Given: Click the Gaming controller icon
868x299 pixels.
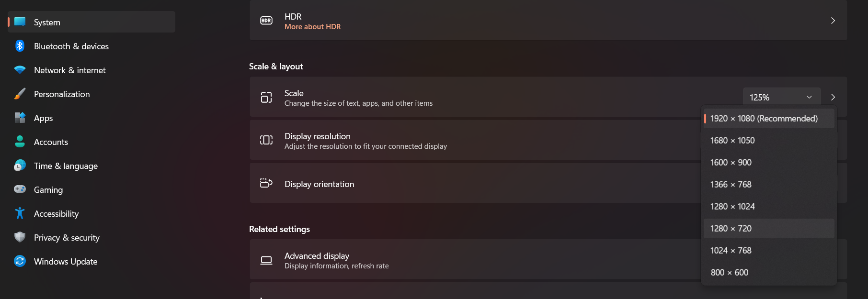Looking at the screenshot, I should tap(20, 189).
